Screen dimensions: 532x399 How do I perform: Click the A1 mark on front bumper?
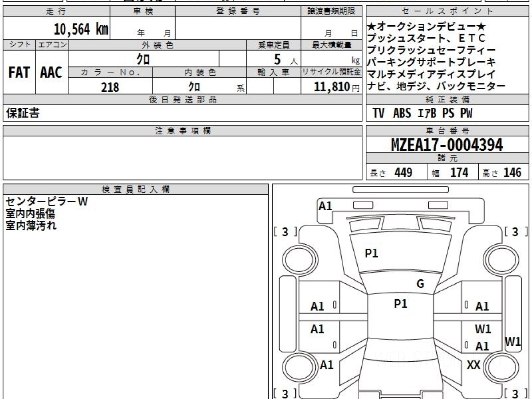pyautogui.click(x=325, y=206)
